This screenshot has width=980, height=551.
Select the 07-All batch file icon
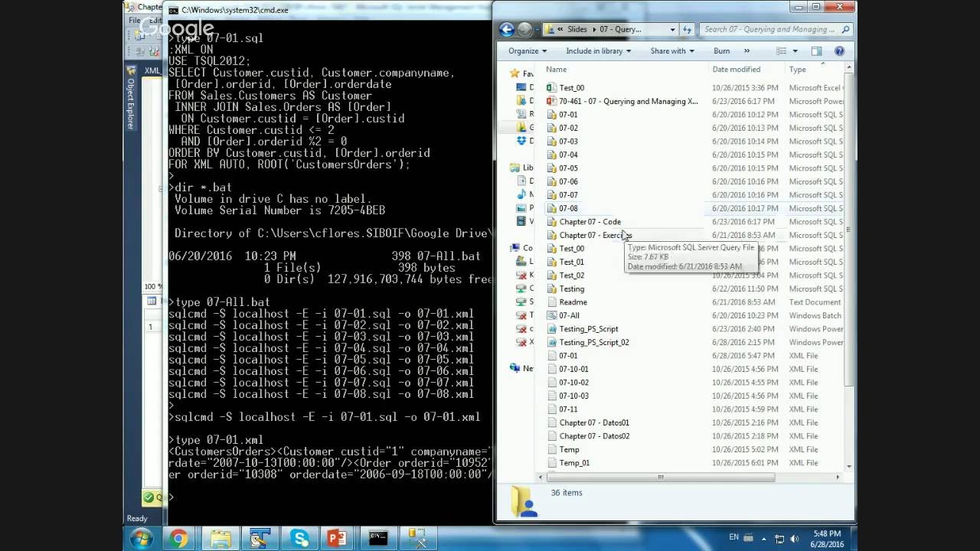552,315
